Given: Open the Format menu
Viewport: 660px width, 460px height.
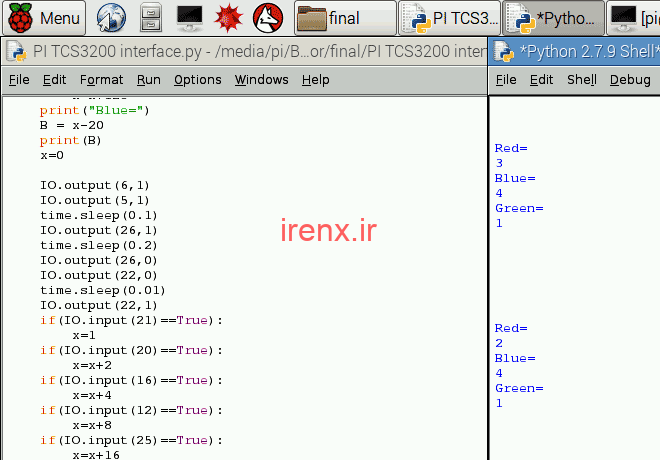Looking at the screenshot, I should coord(101,80).
